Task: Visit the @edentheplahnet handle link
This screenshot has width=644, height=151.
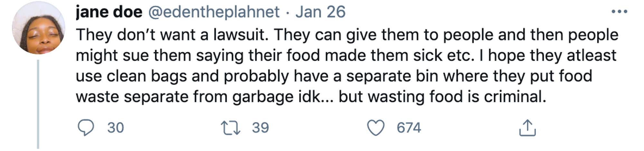Action: 214,12
